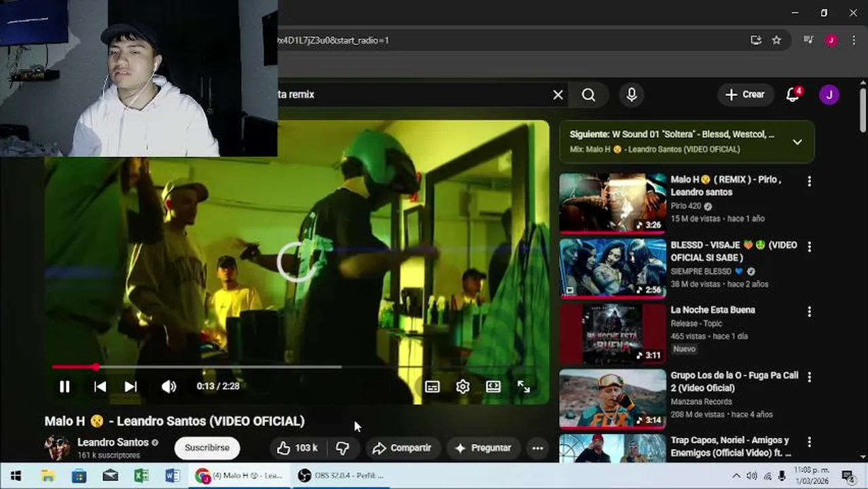Click the search magnifier button
868x489 pixels.
coord(588,95)
